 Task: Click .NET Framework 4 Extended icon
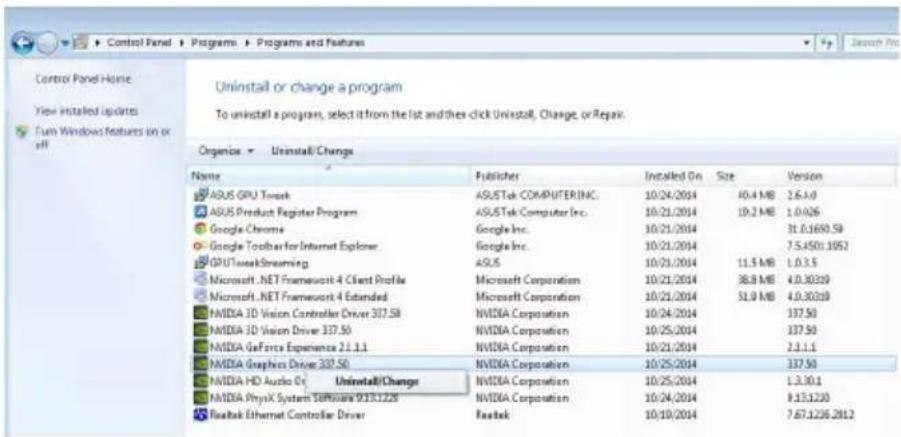[x=200, y=297]
